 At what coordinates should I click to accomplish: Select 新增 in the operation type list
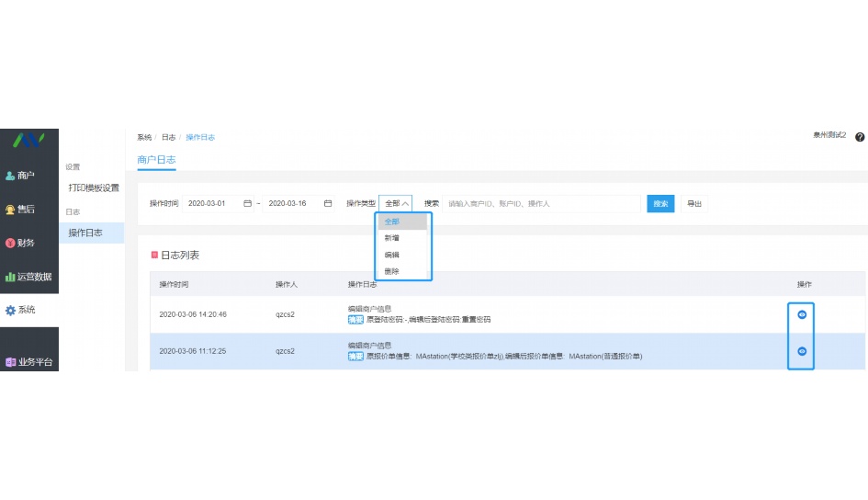tap(392, 238)
